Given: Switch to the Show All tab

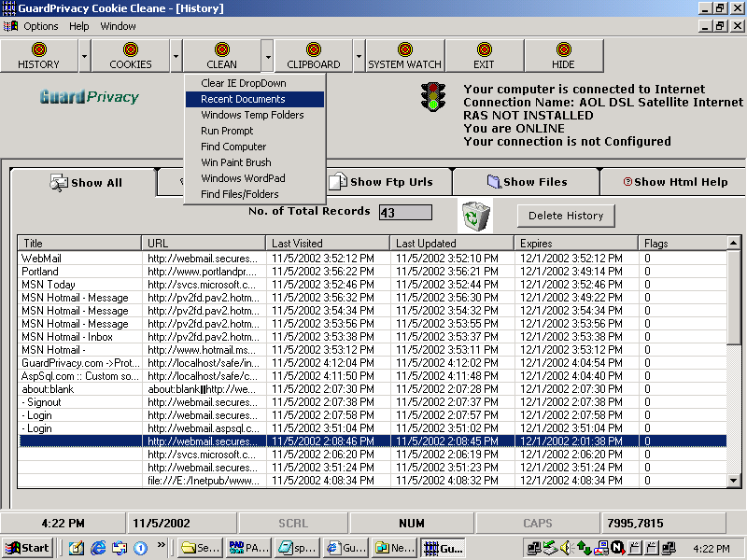Looking at the screenshot, I should click(84, 182).
